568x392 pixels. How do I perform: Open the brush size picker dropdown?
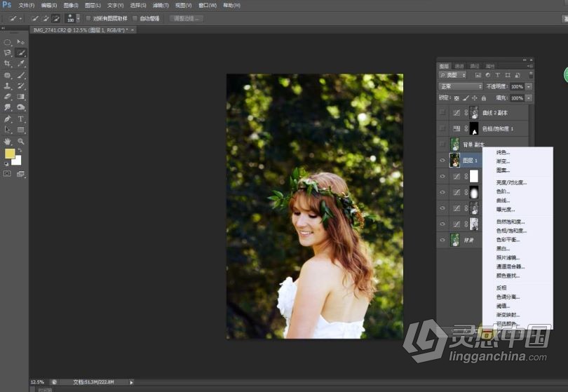[x=78, y=18]
